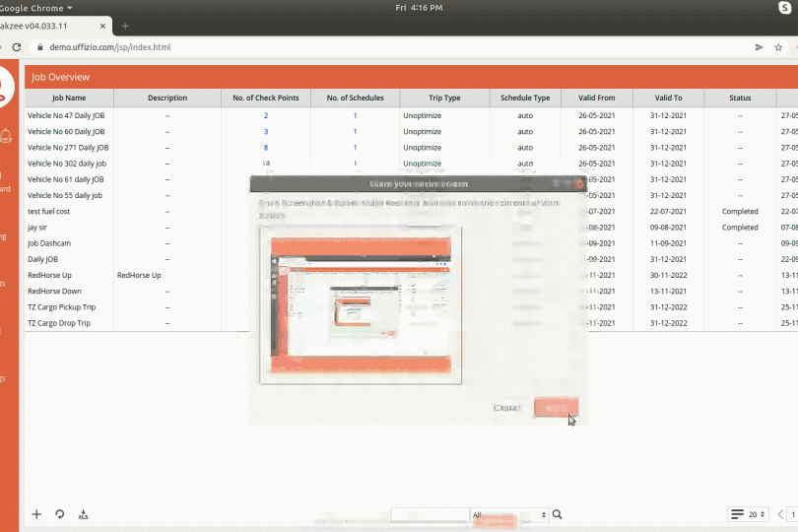
Task: Click the magnifier search icon
Action: click(x=558, y=514)
